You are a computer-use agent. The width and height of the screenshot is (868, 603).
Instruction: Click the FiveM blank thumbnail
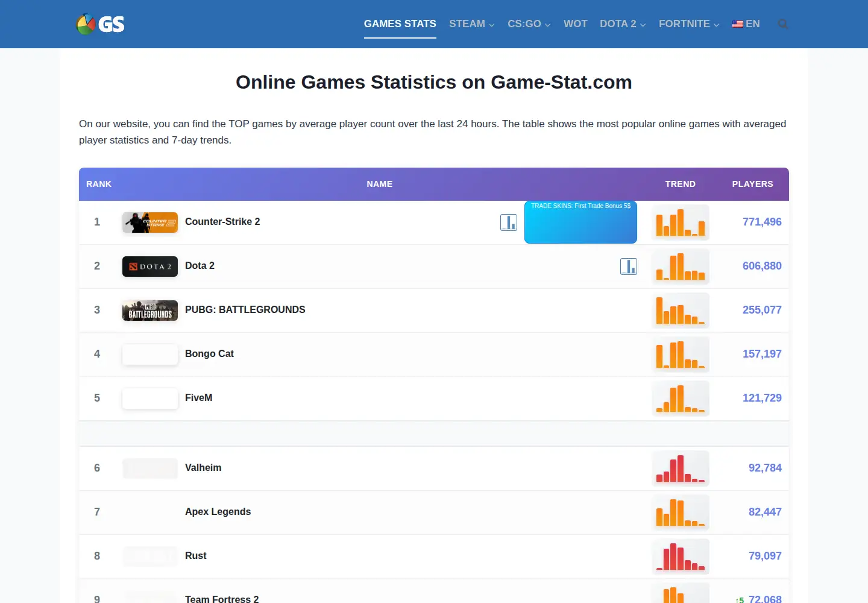click(x=150, y=399)
